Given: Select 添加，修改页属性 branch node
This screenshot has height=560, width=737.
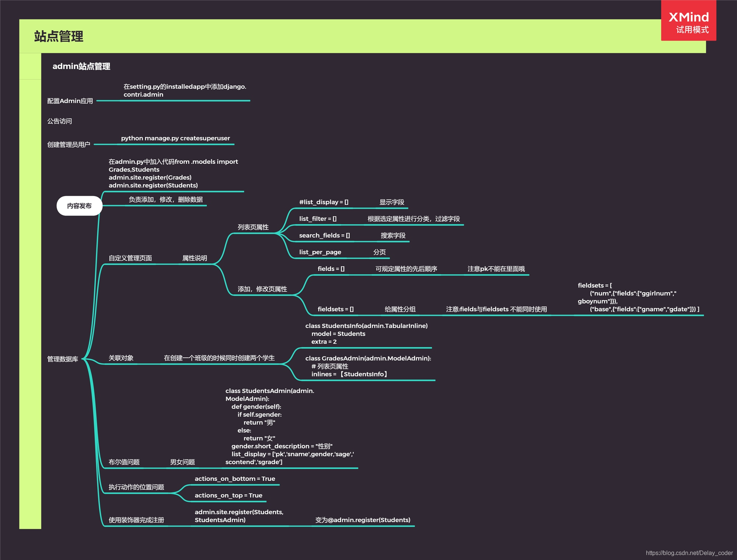Looking at the screenshot, I should pos(262,289).
